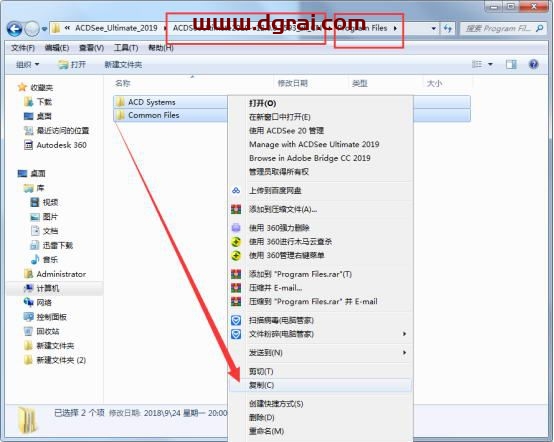Open the 音乐 library
554x442 pixels.
(x=50, y=260)
